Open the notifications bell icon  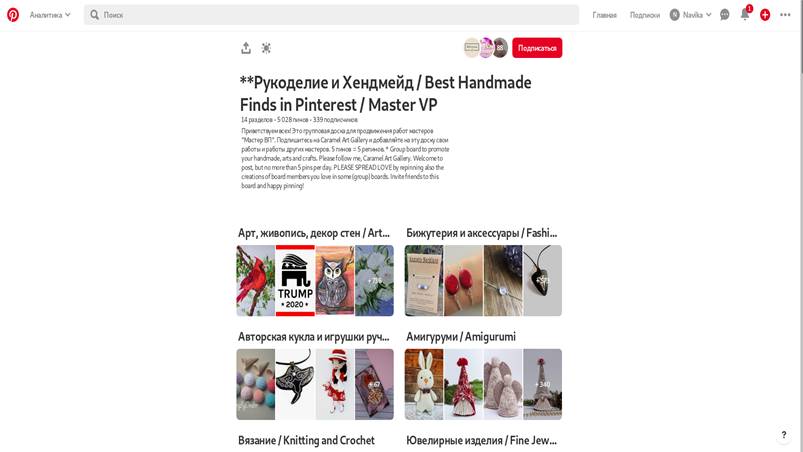[745, 15]
